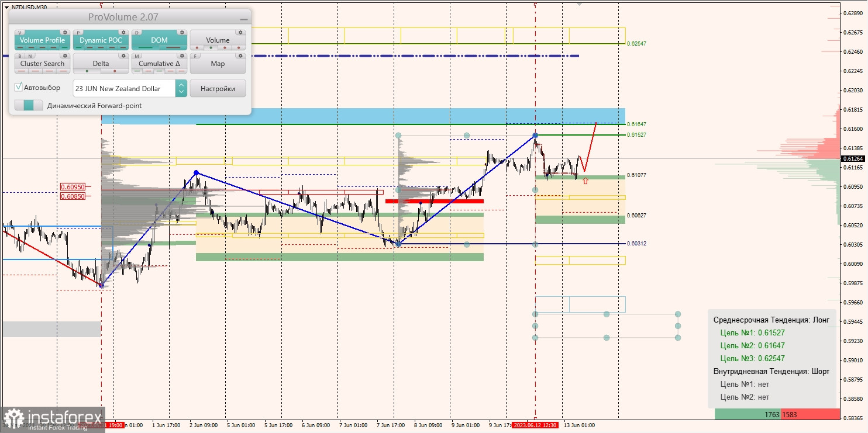
Task: Collapse the ProVolume 2.07 panel
Action: pyautogui.click(x=243, y=19)
